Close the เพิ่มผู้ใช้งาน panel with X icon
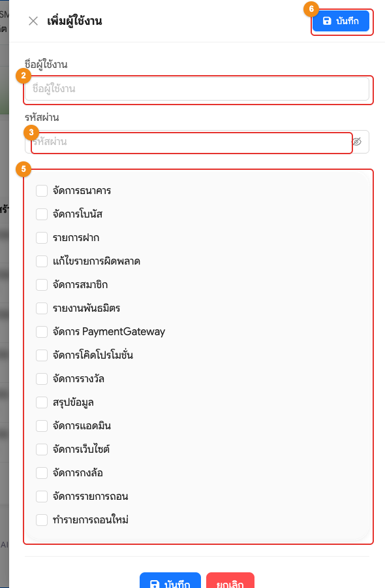 pyautogui.click(x=33, y=21)
